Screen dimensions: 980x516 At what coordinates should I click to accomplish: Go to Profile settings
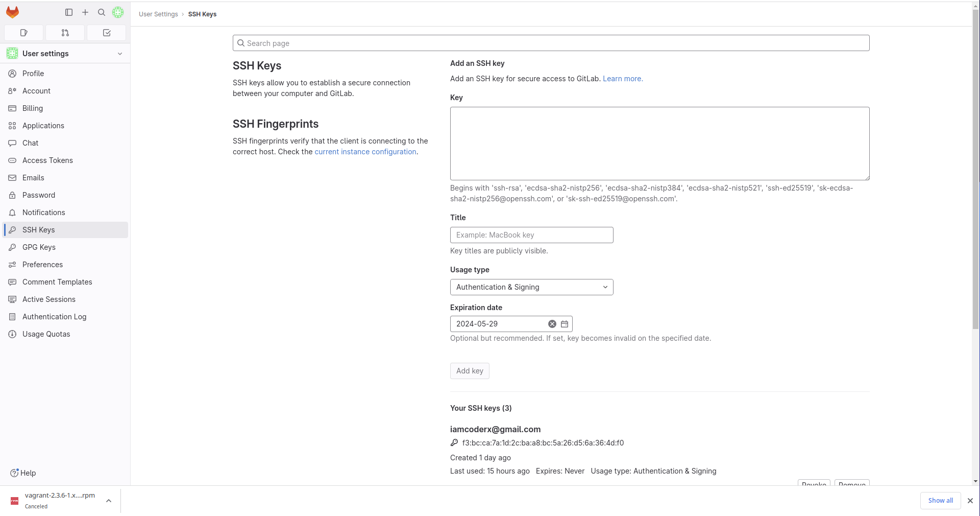click(x=65, y=74)
